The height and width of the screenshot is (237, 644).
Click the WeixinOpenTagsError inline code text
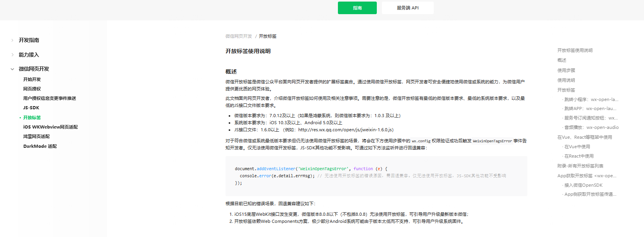(492, 141)
